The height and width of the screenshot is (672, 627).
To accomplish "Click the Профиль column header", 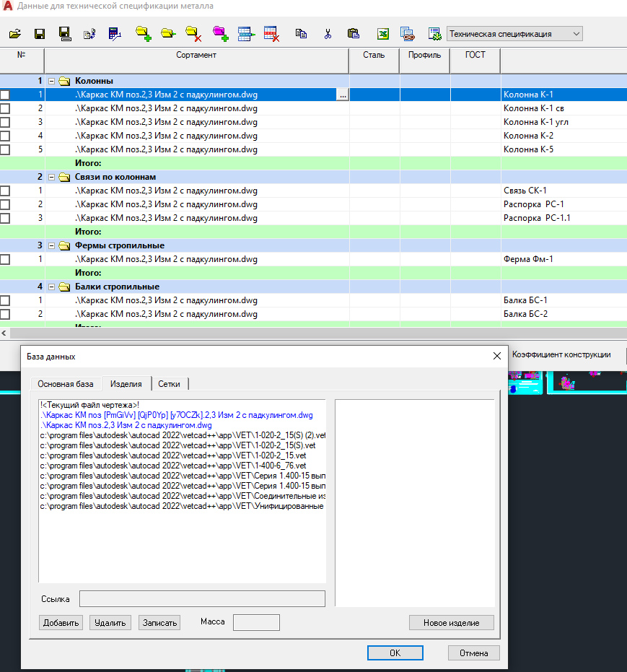I will (x=424, y=61).
